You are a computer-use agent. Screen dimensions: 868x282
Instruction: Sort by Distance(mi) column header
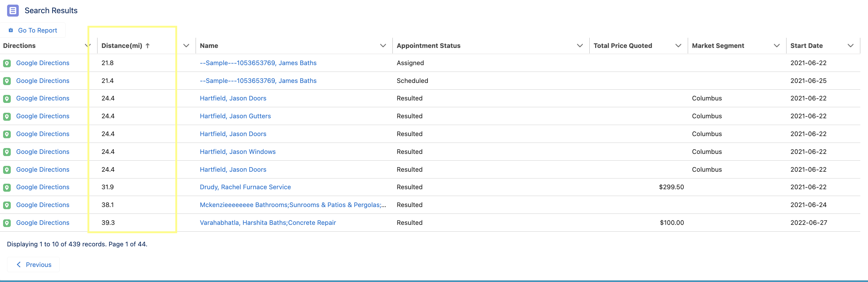pyautogui.click(x=121, y=45)
